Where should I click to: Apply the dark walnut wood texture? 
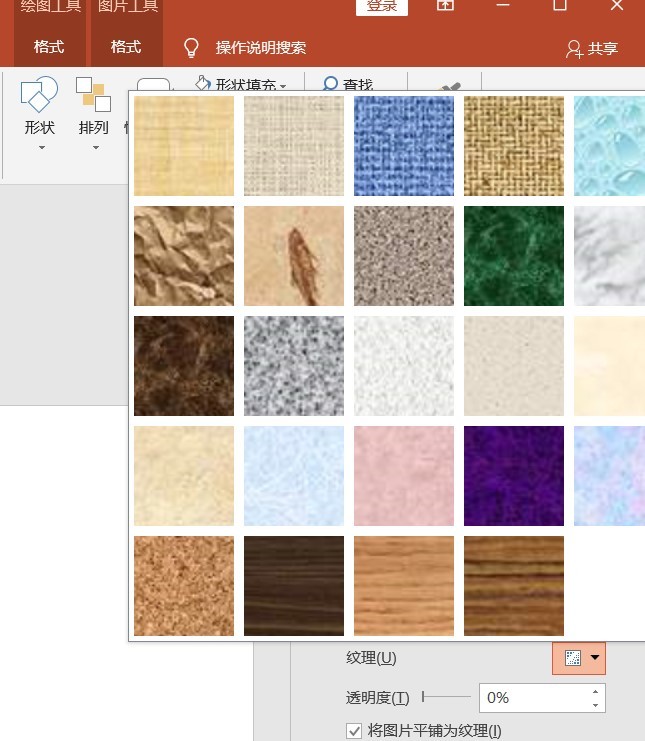pos(294,586)
